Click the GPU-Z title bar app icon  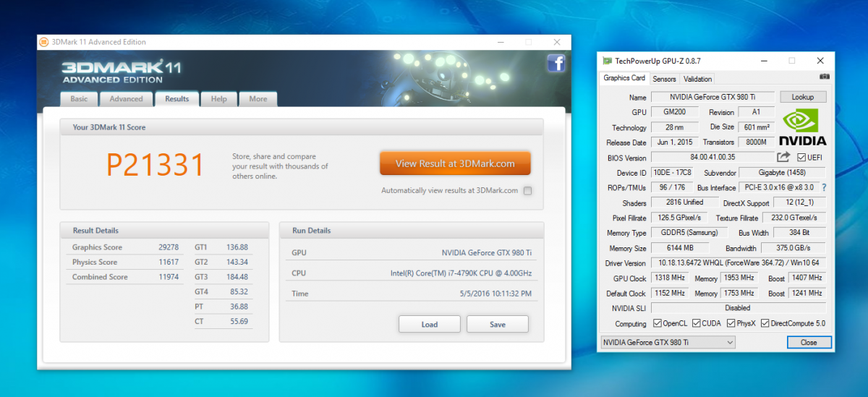tap(608, 61)
